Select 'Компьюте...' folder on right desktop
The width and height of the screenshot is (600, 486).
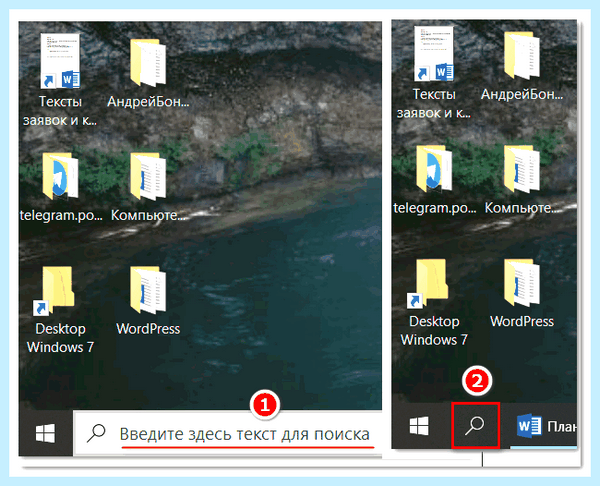pyautogui.click(x=522, y=180)
